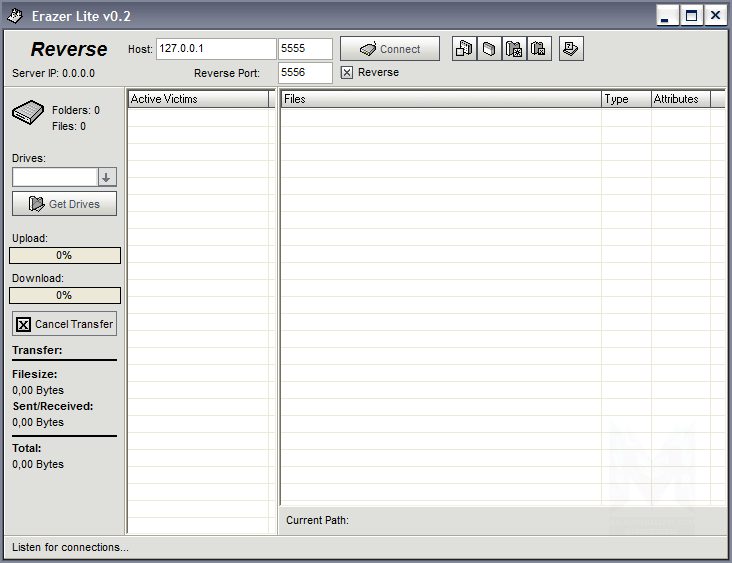
Task: Sort by the Files column header
Action: (x=441, y=99)
